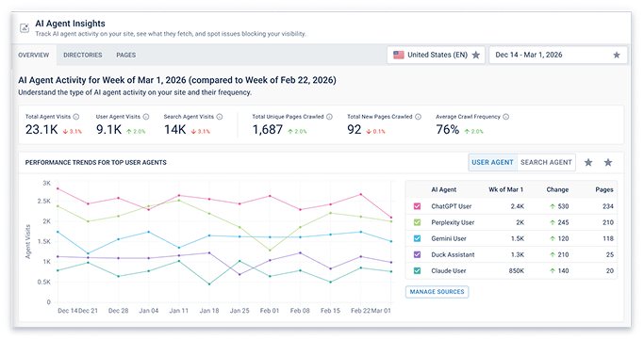Switch the chart to Search Agent view

546,162
